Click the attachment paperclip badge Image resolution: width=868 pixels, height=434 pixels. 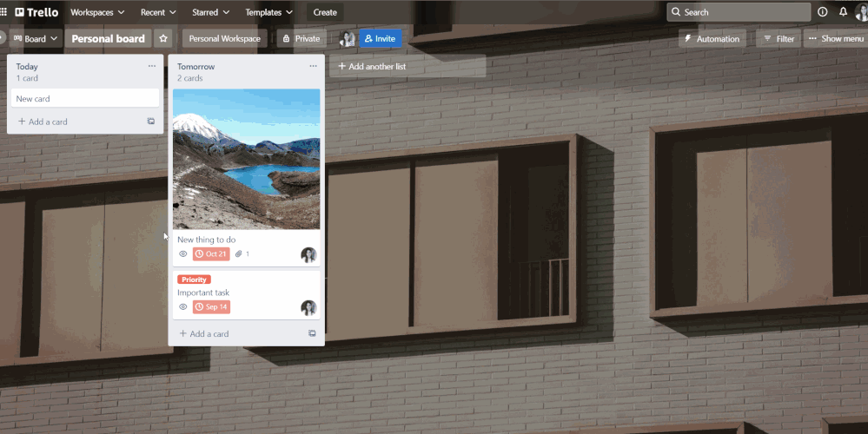242,253
